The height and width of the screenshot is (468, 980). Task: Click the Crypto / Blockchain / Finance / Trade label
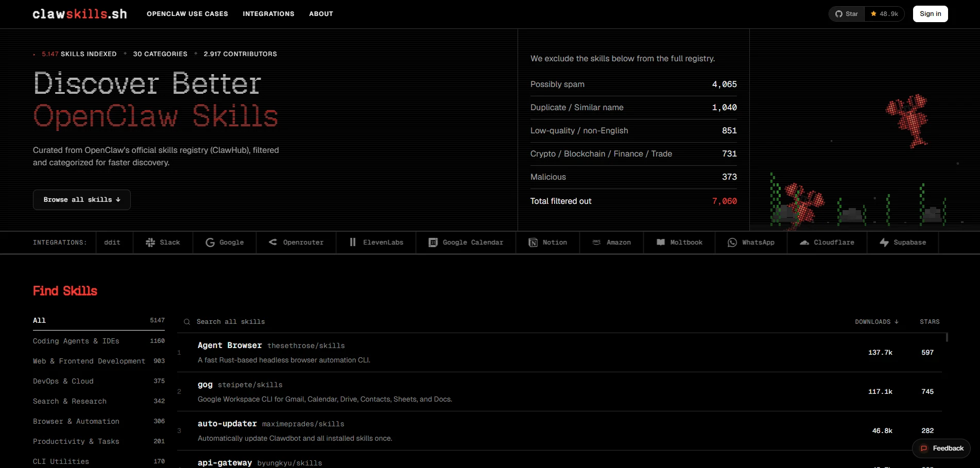coord(601,154)
